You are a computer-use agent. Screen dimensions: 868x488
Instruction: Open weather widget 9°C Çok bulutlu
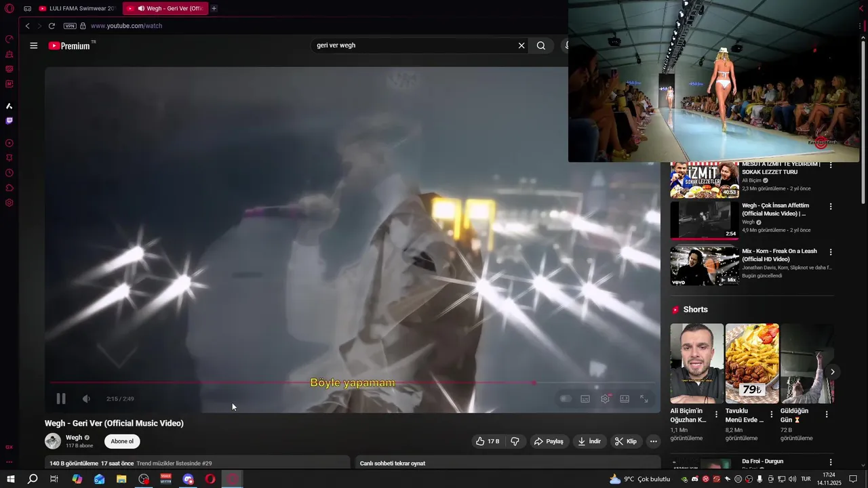(639, 479)
